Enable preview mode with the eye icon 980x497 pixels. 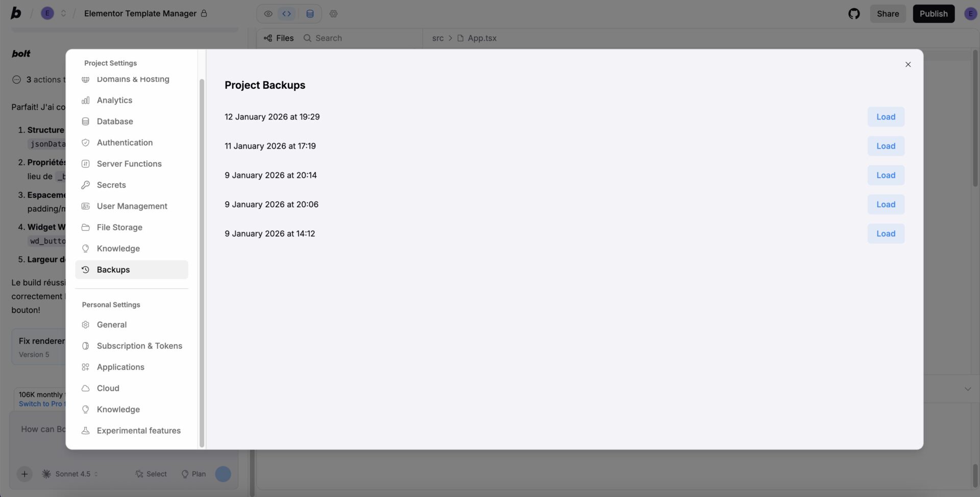click(x=268, y=13)
